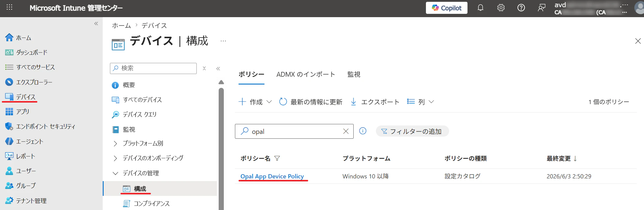Click エクスポート in the toolbar
The width and height of the screenshot is (644, 210).
[x=375, y=102]
